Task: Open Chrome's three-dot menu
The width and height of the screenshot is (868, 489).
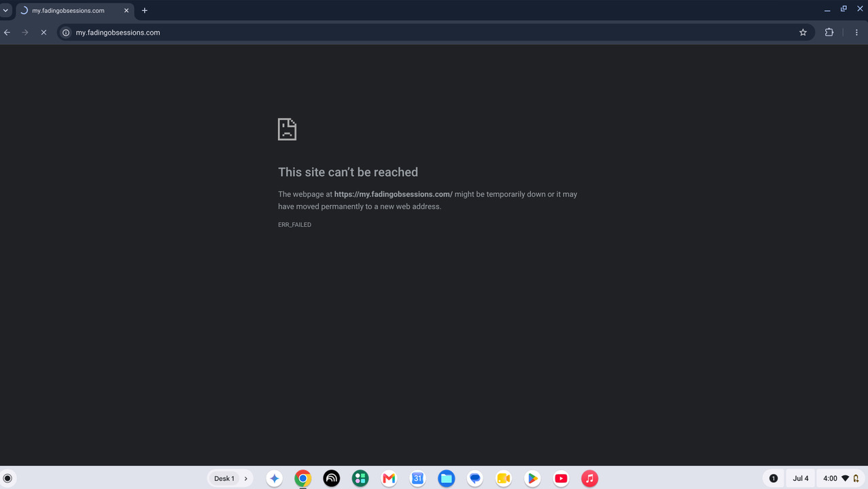Action: tap(856, 33)
